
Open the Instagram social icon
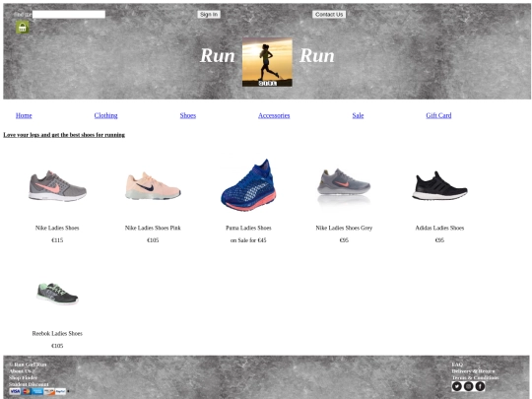[469, 386]
